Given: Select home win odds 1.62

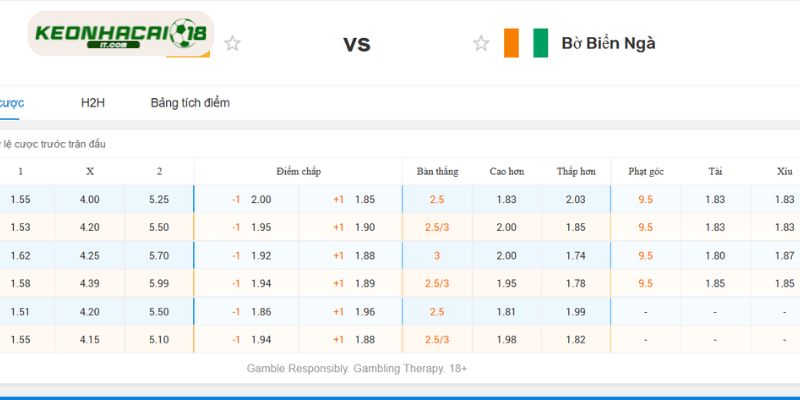Looking at the screenshot, I should tap(20, 256).
